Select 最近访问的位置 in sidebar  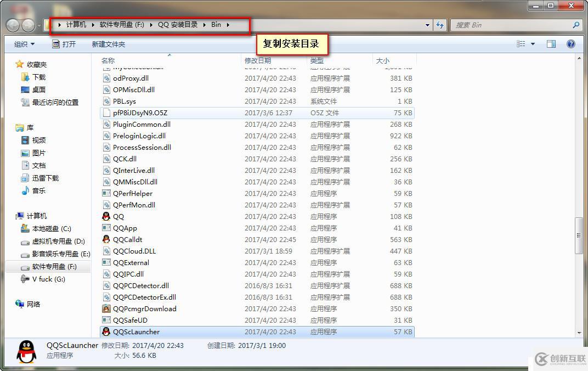pyautogui.click(x=55, y=103)
